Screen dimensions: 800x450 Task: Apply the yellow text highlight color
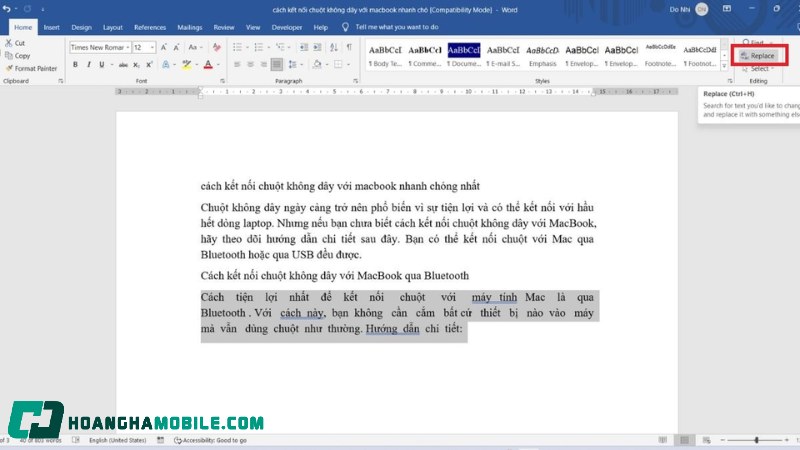click(x=186, y=65)
